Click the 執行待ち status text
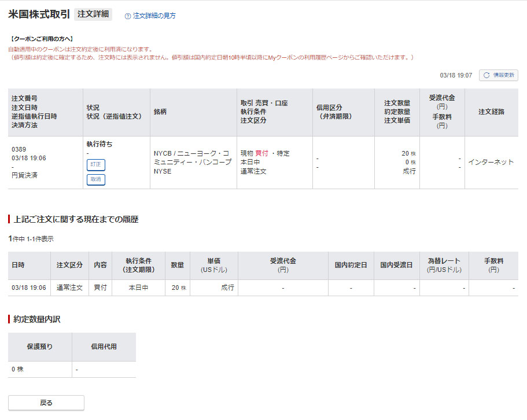The width and height of the screenshot is (527, 420). [99, 144]
